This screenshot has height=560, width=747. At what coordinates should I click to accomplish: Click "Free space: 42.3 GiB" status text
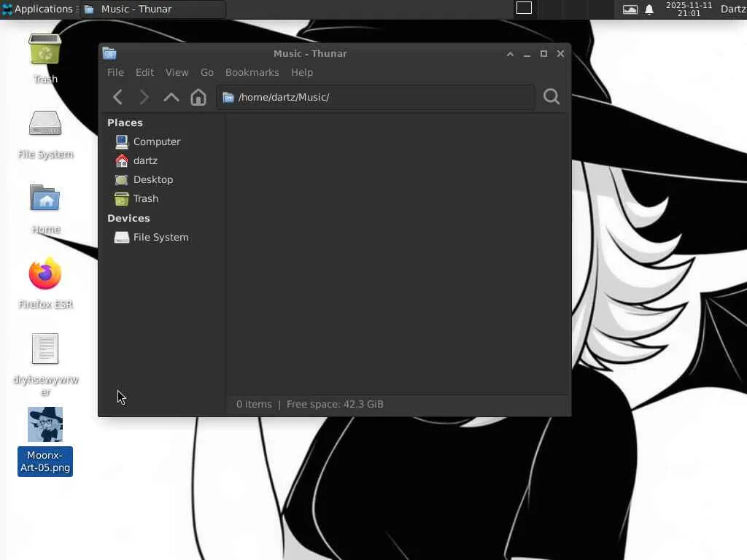335,404
